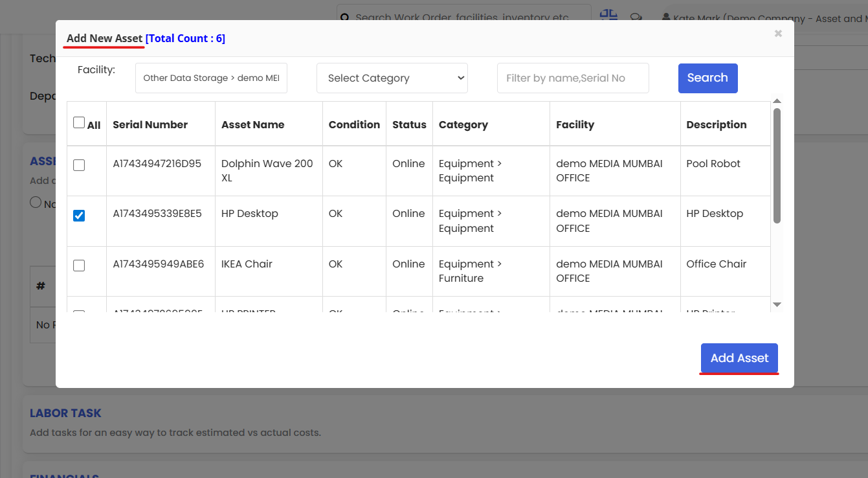Click the scroll down arrow of asset table
This screenshot has width=868, height=478.
tap(777, 304)
